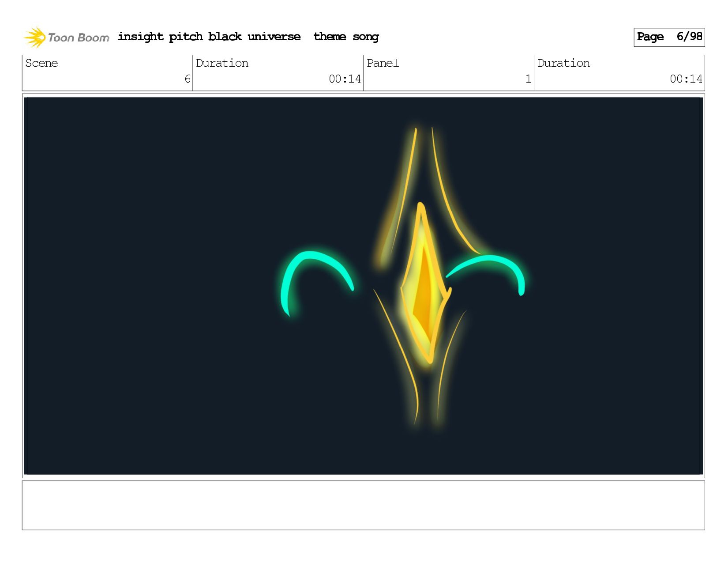The width and height of the screenshot is (728, 563).
Task: Click the scene 'Duration' label beside the Scene cell
Action: (x=222, y=63)
